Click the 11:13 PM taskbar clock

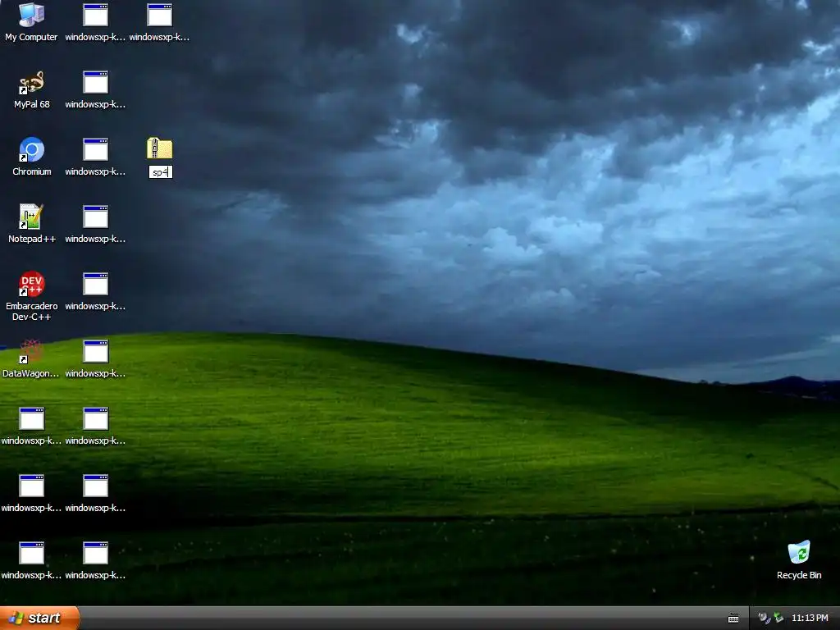[x=810, y=618]
